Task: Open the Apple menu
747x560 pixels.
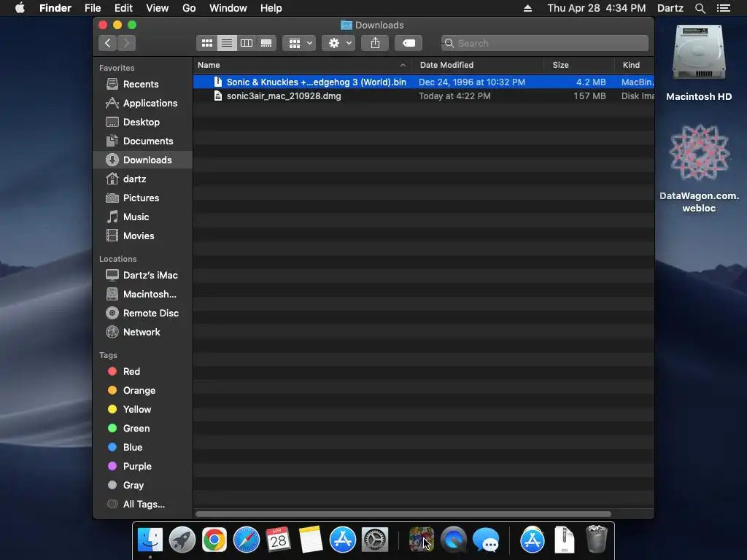Action: pos(20,8)
